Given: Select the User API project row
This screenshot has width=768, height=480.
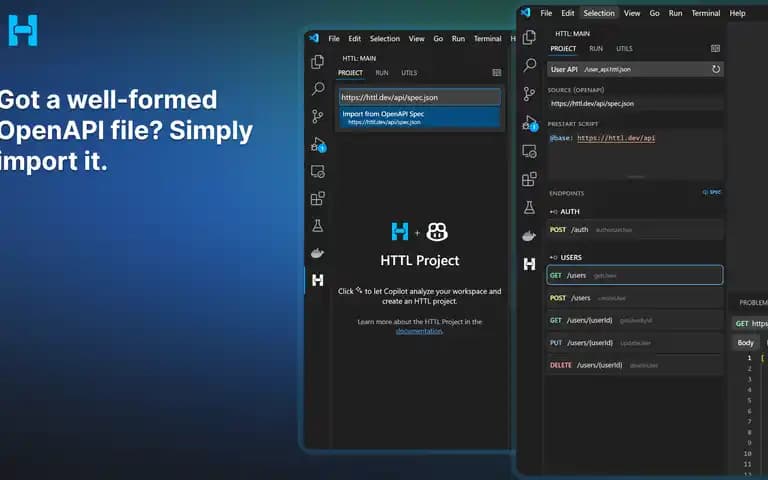Looking at the screenshot, I should click(x=635, y=69).
